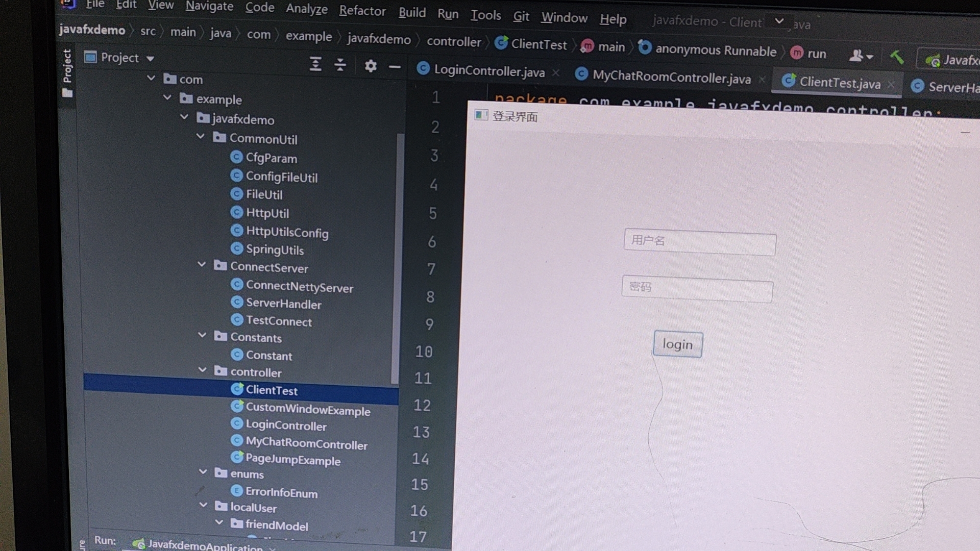The width and height of the screenshot is (980, 551).
Task: Collapse the ConnectServer folder
Action: click(x=202, y=264)
